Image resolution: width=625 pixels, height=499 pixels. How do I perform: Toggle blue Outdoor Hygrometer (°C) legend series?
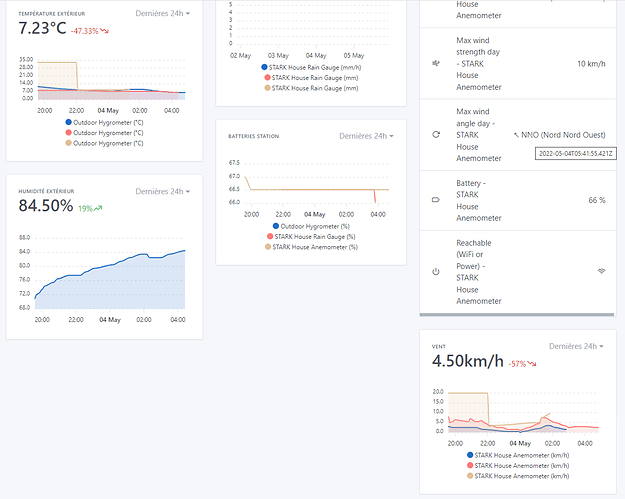[x=104, y=122]
